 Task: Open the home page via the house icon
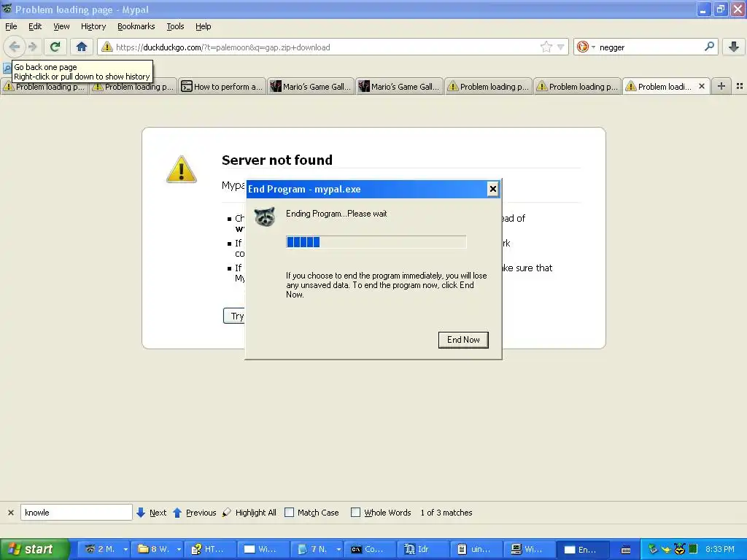pos(82,47)
